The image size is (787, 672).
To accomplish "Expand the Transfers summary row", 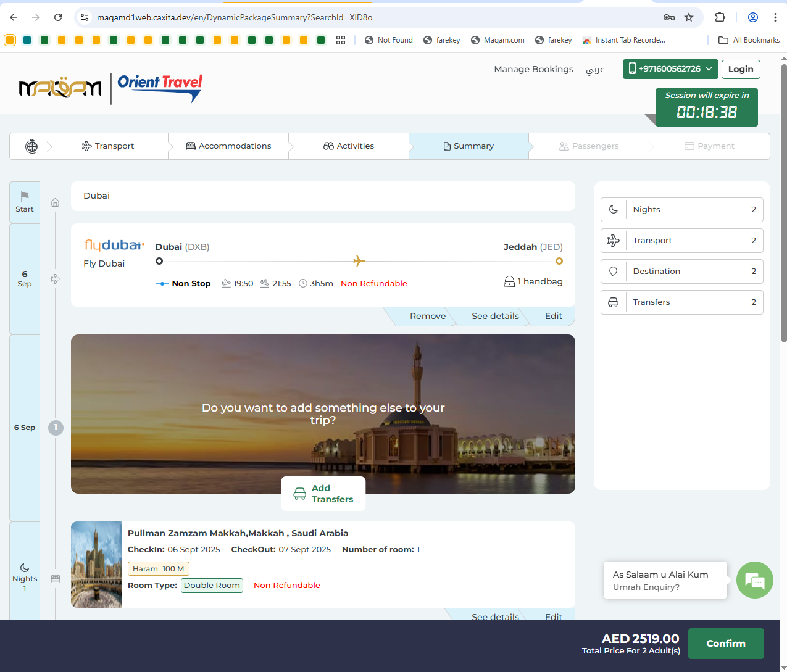I will (681, 302).
